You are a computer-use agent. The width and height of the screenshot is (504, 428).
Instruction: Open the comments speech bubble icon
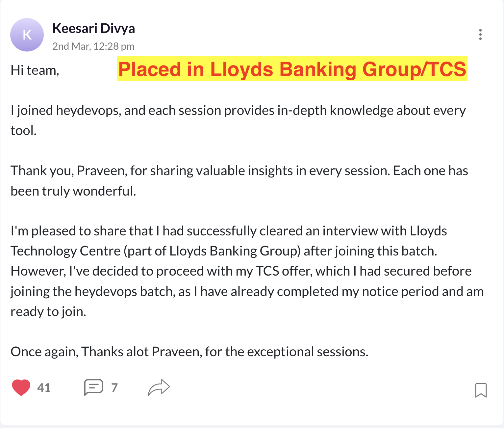(x=94, y=387)
